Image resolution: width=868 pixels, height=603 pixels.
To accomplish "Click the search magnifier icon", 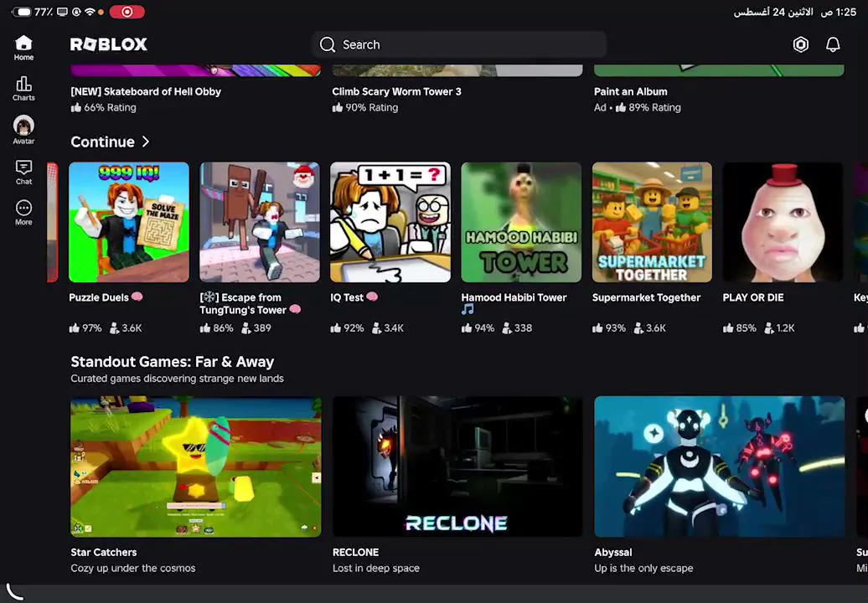I will pyautogui.click(x=327, y=45).
